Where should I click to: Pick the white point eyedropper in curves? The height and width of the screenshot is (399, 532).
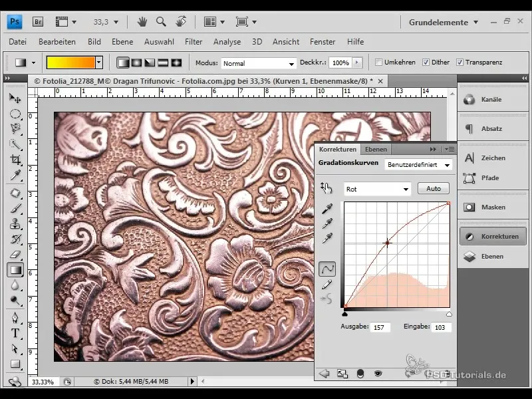pos(327,238)
